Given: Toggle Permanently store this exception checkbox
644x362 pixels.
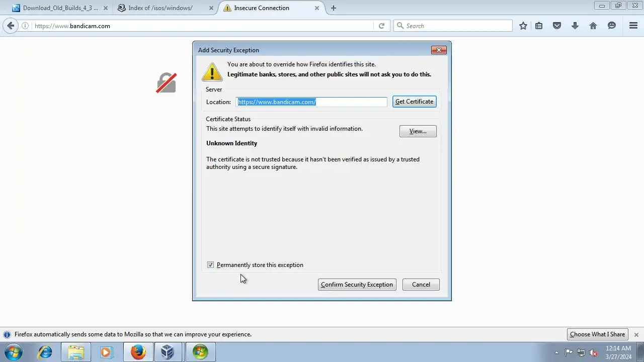Looking at the screenshot, I should [210, 265].
